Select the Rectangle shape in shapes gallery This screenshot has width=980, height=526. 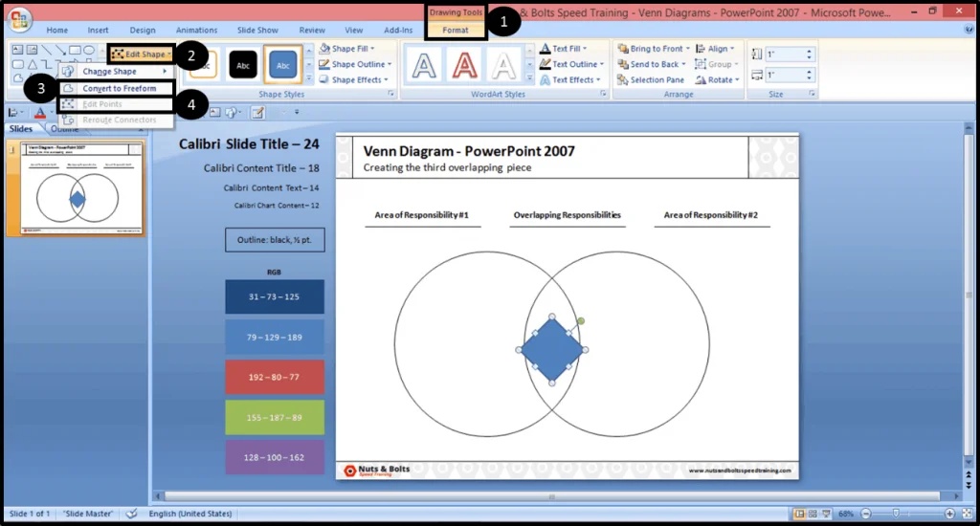[x=75, y=50]
